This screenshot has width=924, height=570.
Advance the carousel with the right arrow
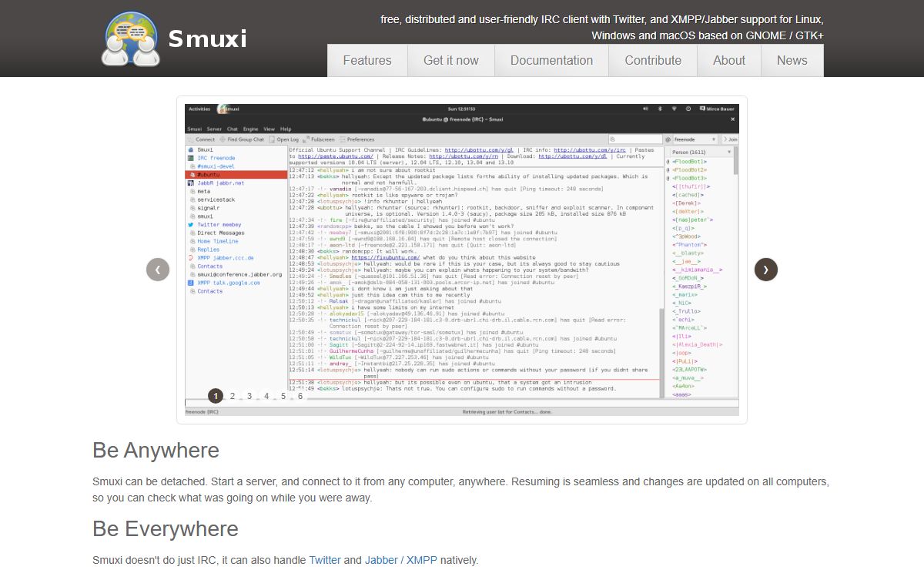(766, 269)
